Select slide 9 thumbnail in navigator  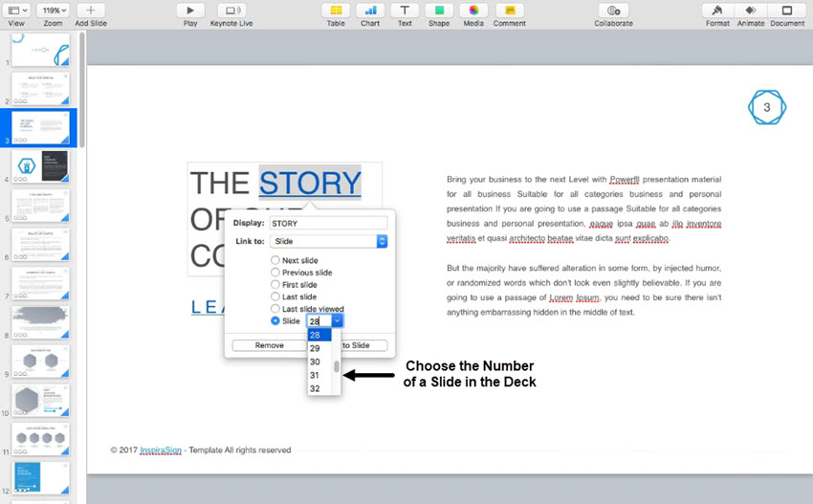tap(40, 361)
